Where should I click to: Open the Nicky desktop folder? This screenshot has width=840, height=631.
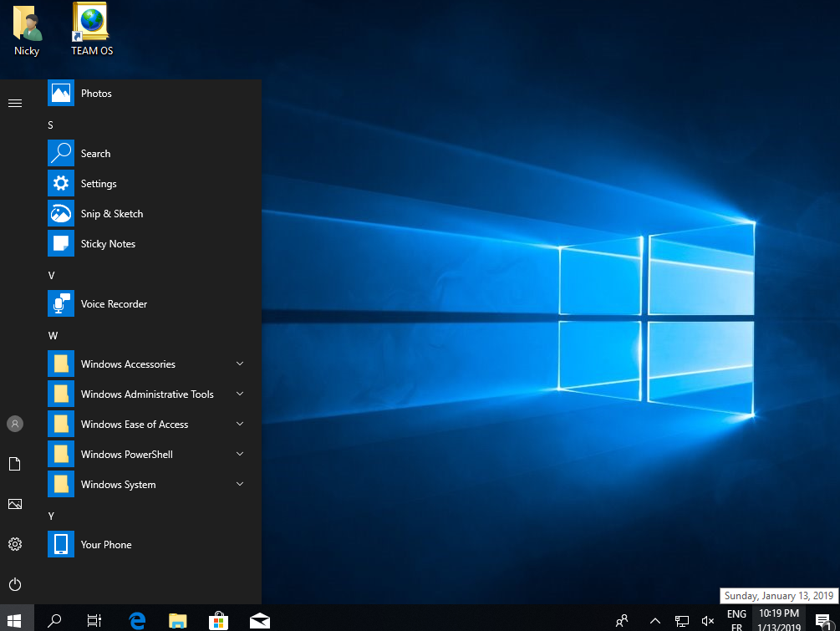click(x=27, y=31)
